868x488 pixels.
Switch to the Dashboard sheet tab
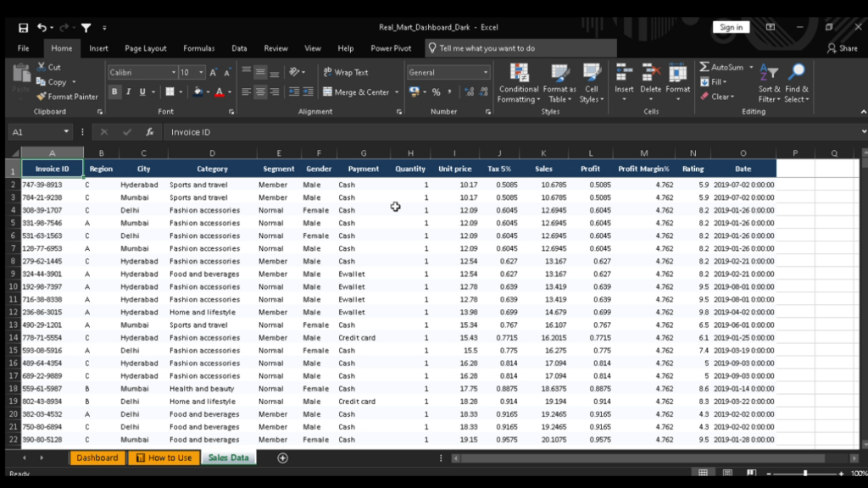coord(97,457)
